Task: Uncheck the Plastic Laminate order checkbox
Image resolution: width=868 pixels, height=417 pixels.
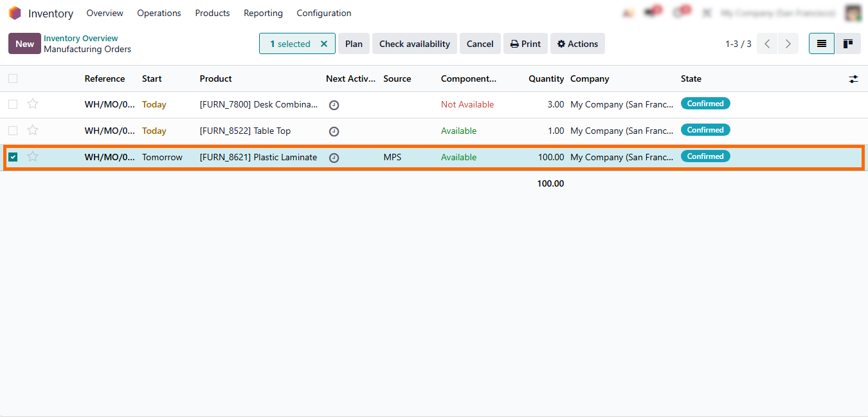Action: 13,157
